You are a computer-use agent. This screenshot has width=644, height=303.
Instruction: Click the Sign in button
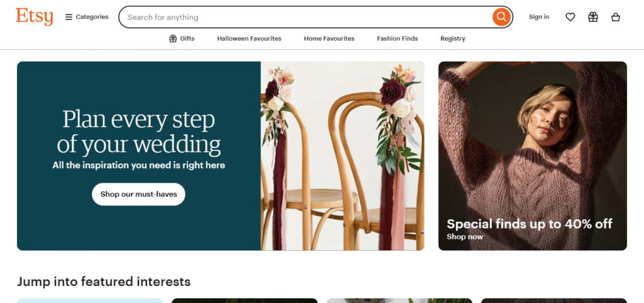tap(539, 17)
